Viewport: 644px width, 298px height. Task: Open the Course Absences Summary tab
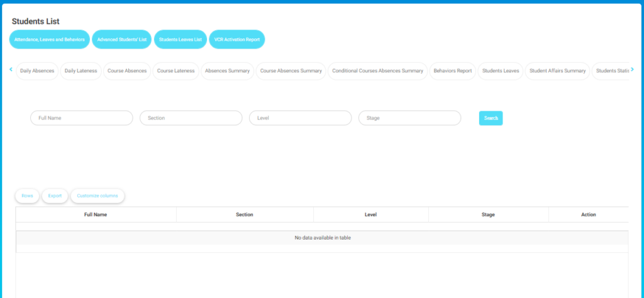[x=291, y=71]
